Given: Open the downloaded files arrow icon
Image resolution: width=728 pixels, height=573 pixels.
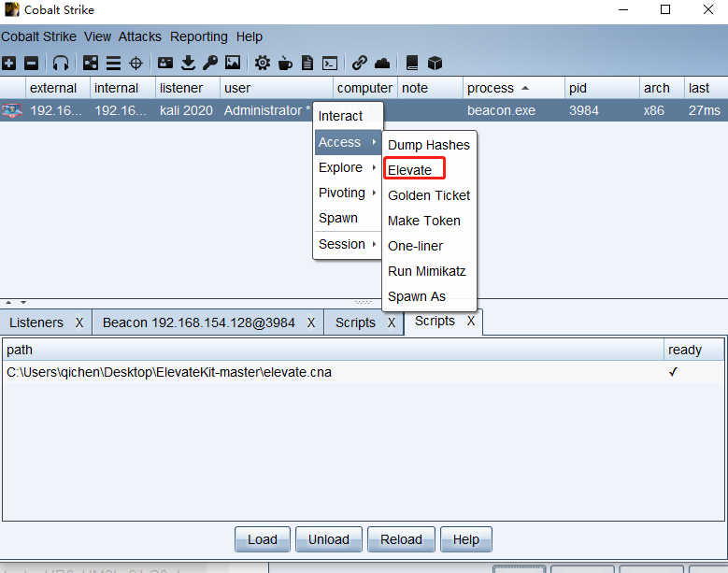Looking at the screenshot, I should click(x=188, y=63).
